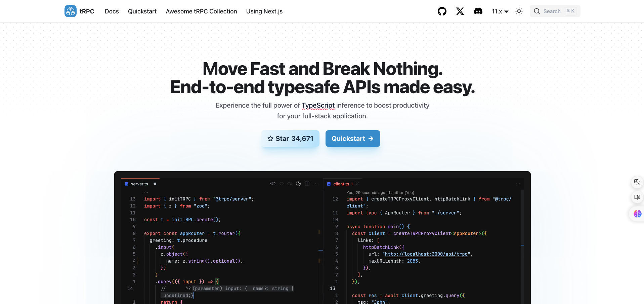This screenshot has height=304, width=644.
Task: Open the X (Twitter) profile icon
Action: (x=460, y=11)
